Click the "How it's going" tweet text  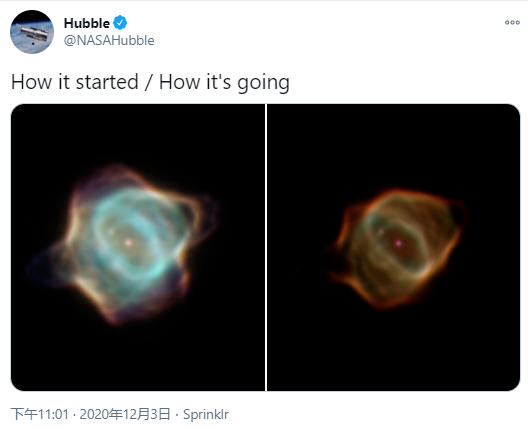click(x=224, y=82)
